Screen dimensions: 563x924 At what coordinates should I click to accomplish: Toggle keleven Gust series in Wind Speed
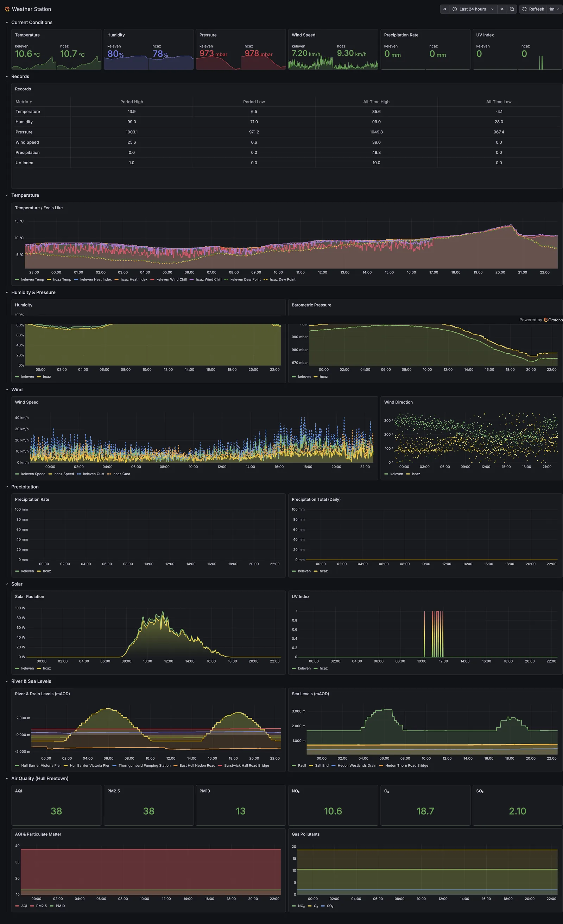(93, 474)
